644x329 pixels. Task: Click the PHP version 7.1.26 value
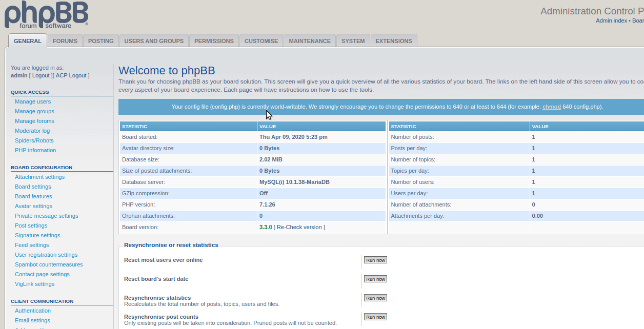pos(267,204)
